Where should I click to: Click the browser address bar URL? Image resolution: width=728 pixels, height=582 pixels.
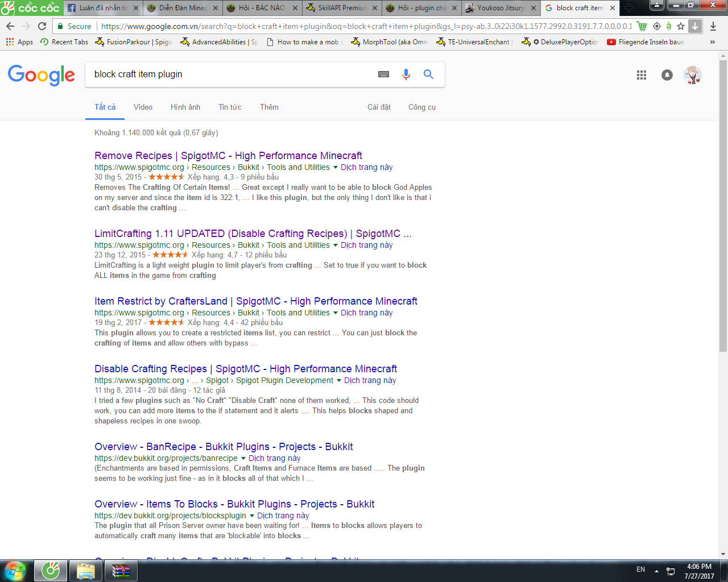[x=366, y=26]
